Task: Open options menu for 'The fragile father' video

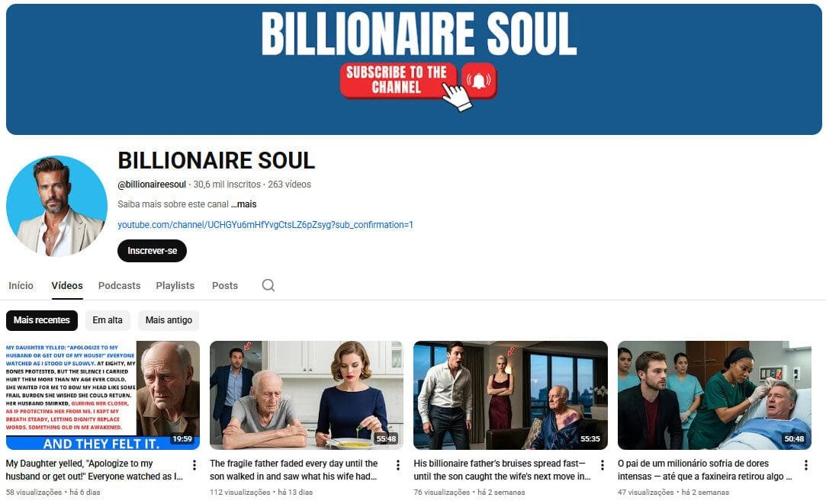Action: (x=397, y=464)
